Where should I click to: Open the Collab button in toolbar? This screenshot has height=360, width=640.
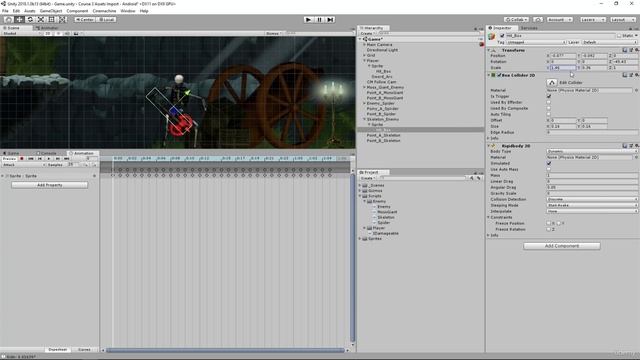pyautogui.click(x=516, y=20)
